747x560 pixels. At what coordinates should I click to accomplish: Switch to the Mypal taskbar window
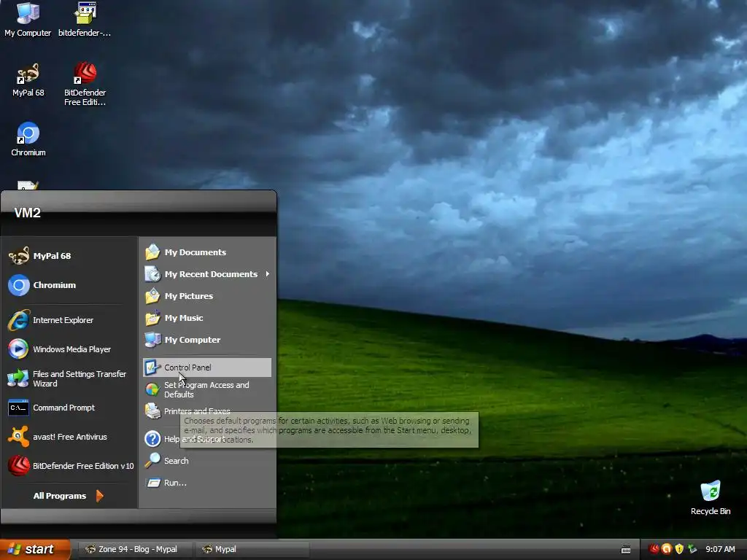point(252,549)
